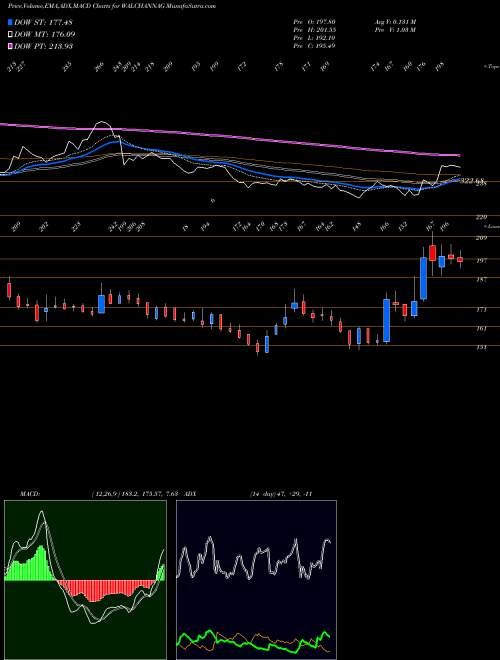The image size is (500, 660).
Task: Select the 'Pre O: 197.80' value
Action: 314,22
